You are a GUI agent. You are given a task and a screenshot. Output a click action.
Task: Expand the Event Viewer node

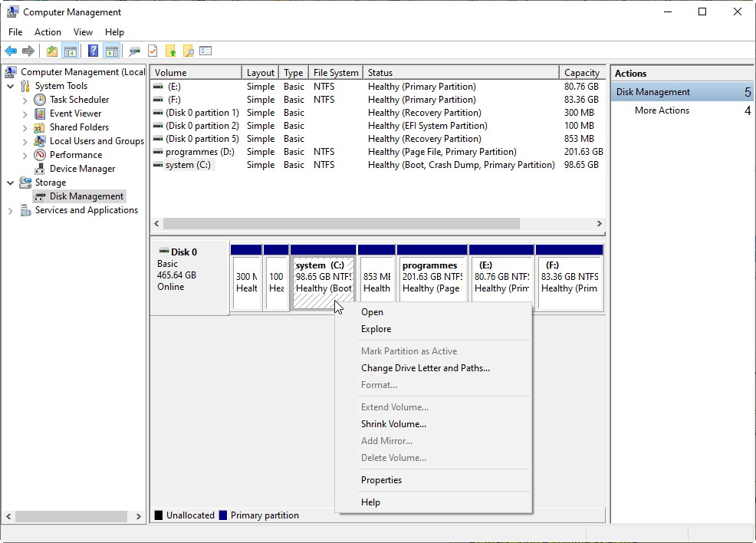coord(25,114)
